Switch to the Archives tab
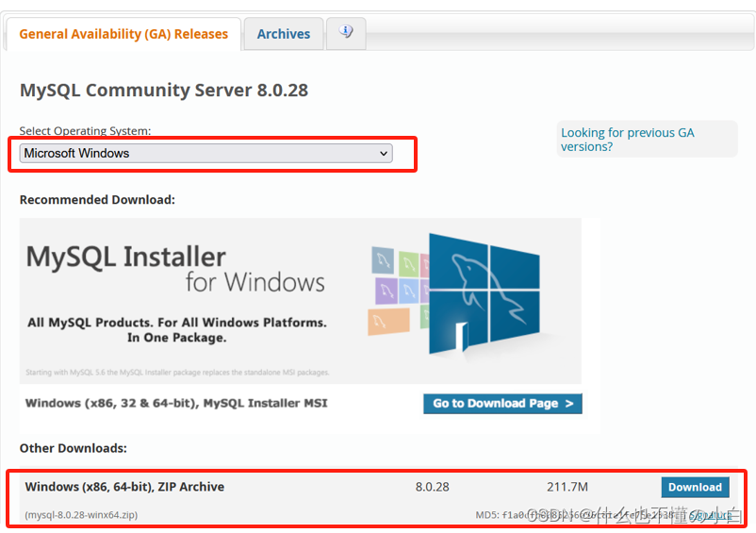The width and height of the screenshot is (756, 533). [x=284, y=34]
